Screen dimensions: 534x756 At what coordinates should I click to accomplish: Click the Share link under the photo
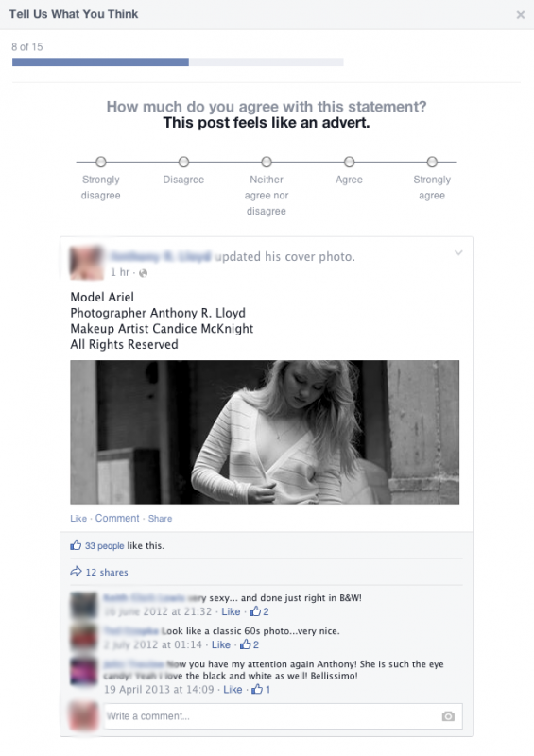pos(160,518)
